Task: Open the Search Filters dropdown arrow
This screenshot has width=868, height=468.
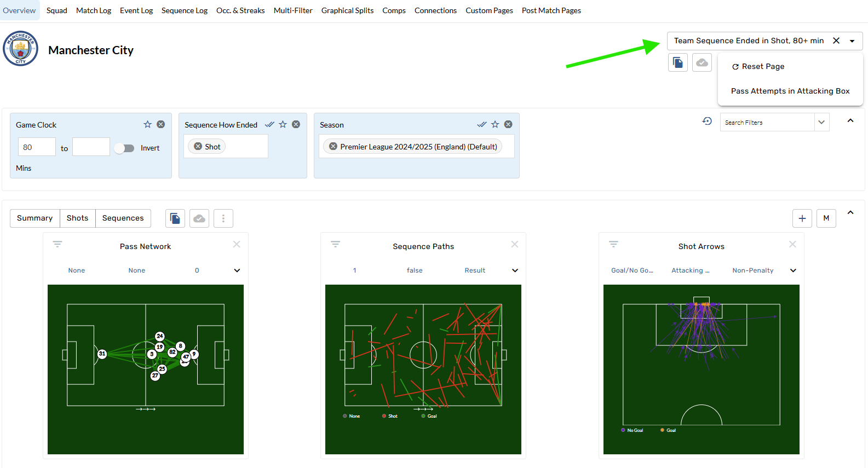Action: coord(821,122)
